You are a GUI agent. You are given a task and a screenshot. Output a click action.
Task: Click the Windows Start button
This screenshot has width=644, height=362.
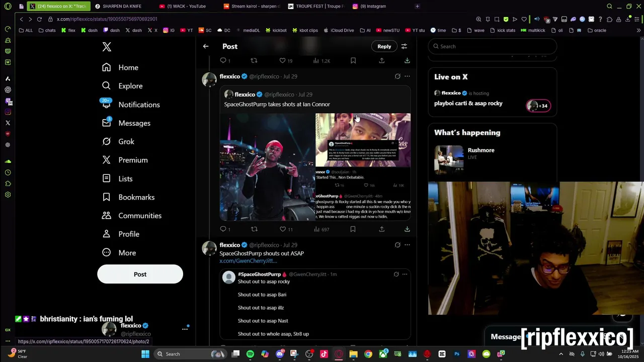(145, 354)
